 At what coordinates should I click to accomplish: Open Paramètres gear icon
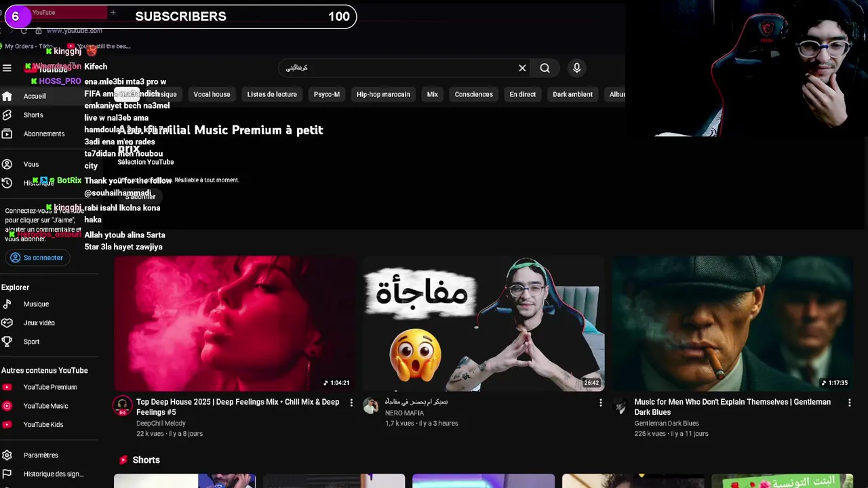click(x=7, y=455)
